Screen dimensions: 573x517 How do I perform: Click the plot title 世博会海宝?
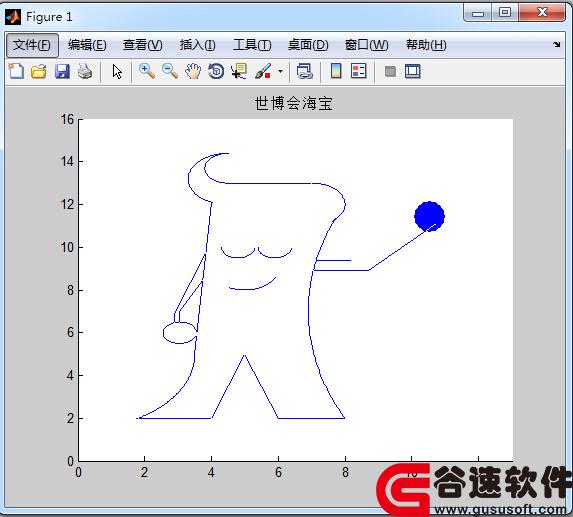pyautogui.click(x=293, y=103)
